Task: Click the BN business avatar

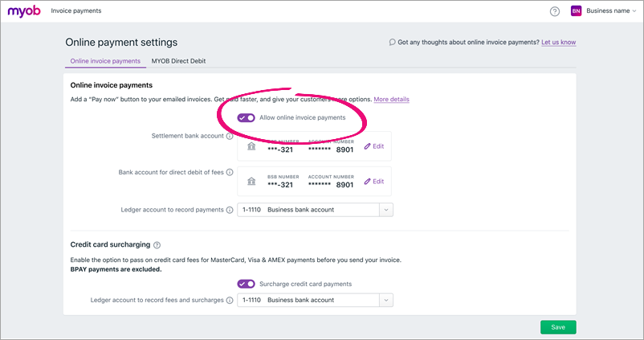Action: point(576,11)
